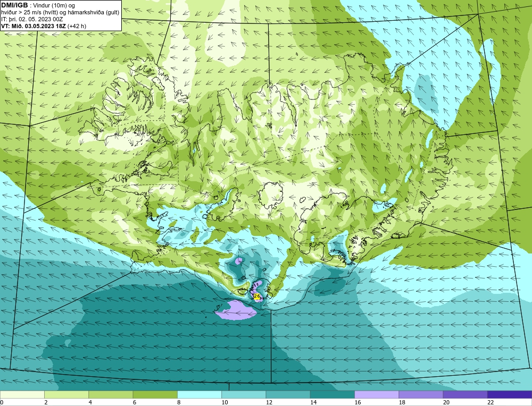The width and height of the screenshot is (532, 406).
Task: Click the 16–18 m/s lavender legend swatch
Action: click(x=377, y=394)
